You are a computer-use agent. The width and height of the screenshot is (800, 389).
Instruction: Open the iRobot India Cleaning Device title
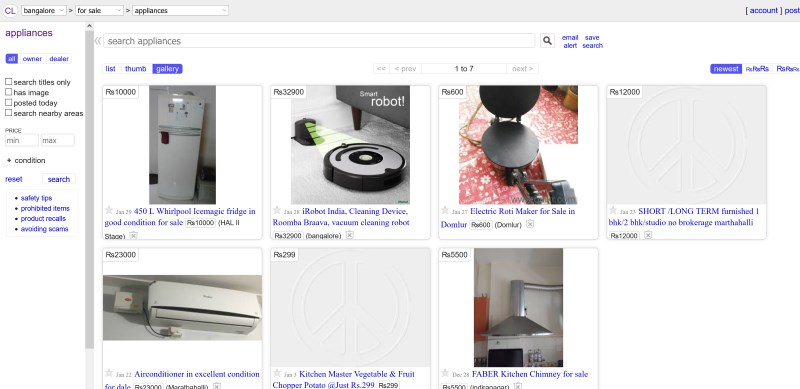coord(341,217)
